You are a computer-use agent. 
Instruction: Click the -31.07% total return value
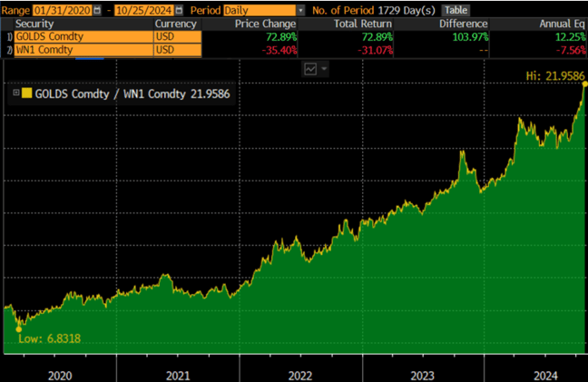coord(375,50)
